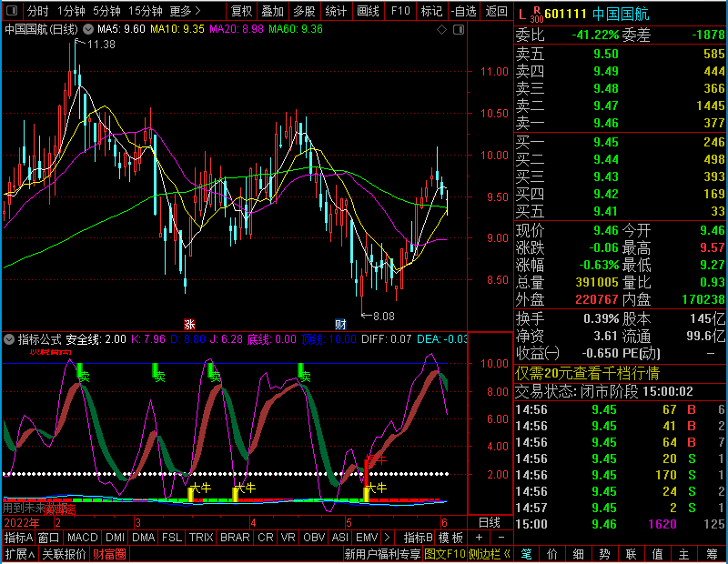Open 图文F10 info

(x=445, y=554)
